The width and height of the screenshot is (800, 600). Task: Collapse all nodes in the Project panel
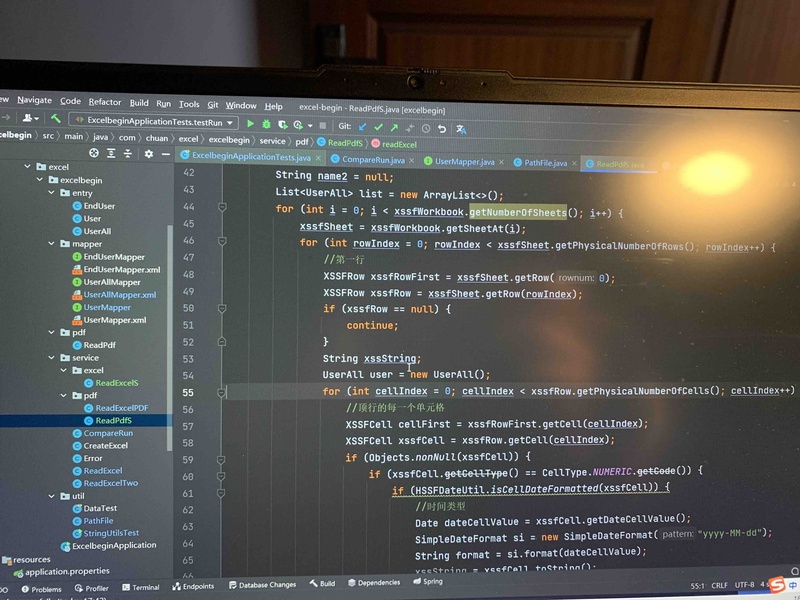[x=128, y=154]
